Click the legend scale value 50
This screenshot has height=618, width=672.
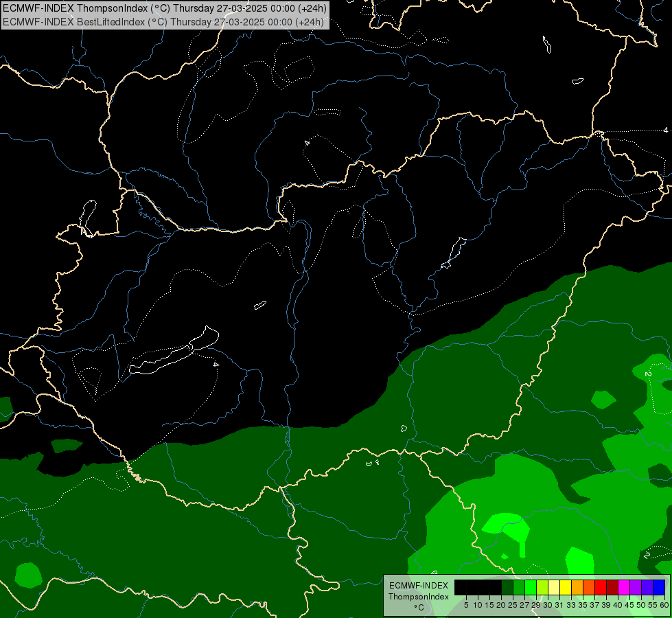641,605
